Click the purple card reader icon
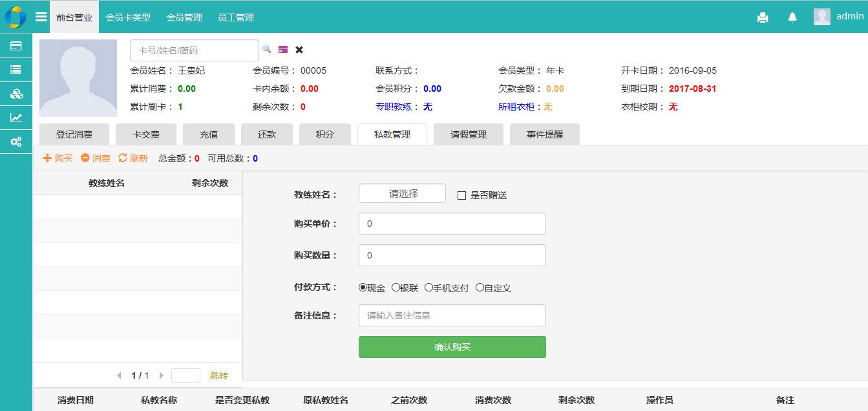Screen dimensions: 868x411 (283, 50)
